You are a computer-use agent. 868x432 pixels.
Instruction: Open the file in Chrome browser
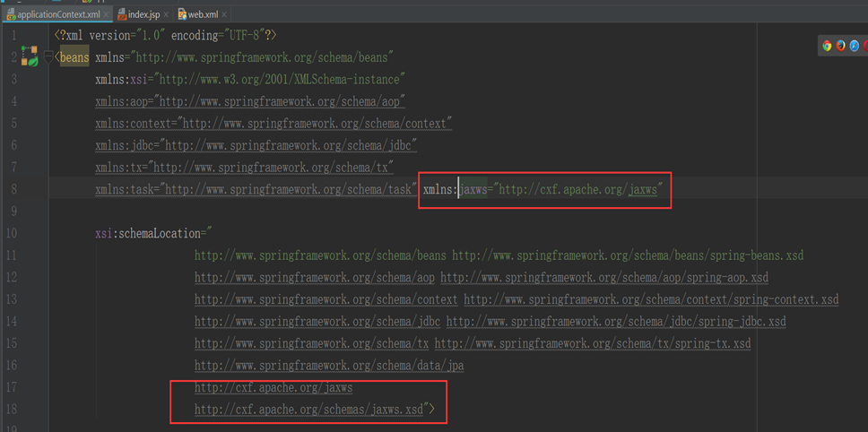(x=827, y=46)
